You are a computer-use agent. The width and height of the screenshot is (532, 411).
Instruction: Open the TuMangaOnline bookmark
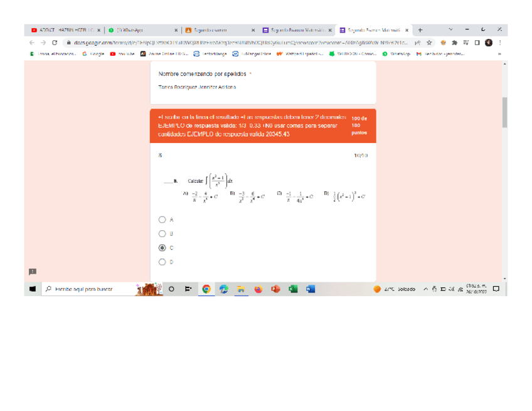point(252,53)
